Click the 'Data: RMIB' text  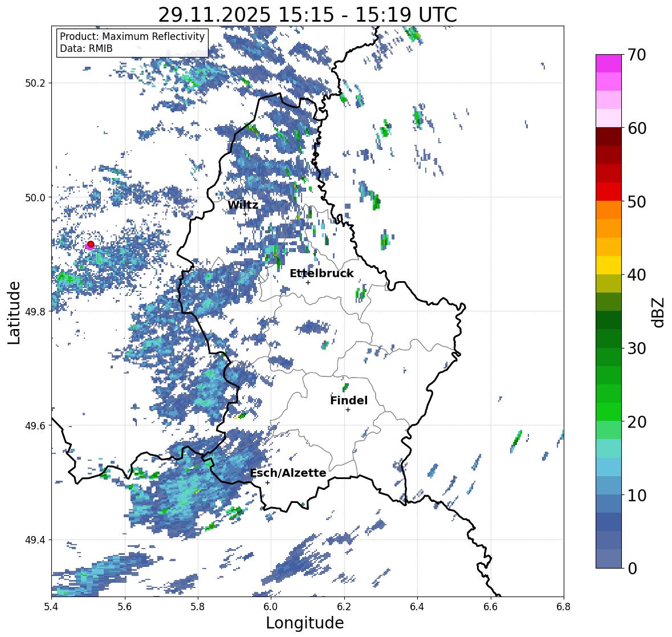[x=86, y=48]
